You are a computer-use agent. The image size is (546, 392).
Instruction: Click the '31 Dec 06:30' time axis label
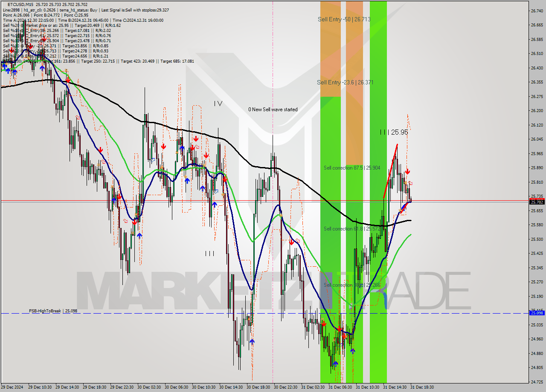[x=340, y=387]
